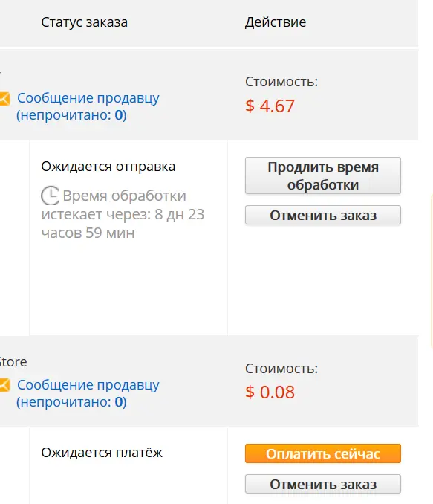Open the seller message link for the $4.67 order

[x=88, y=106]
